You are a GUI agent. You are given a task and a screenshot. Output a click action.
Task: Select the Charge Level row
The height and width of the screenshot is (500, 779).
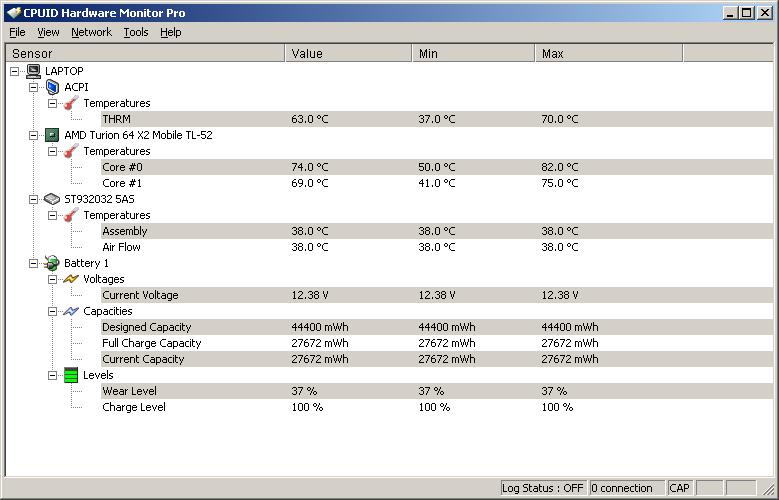point(437,407)
